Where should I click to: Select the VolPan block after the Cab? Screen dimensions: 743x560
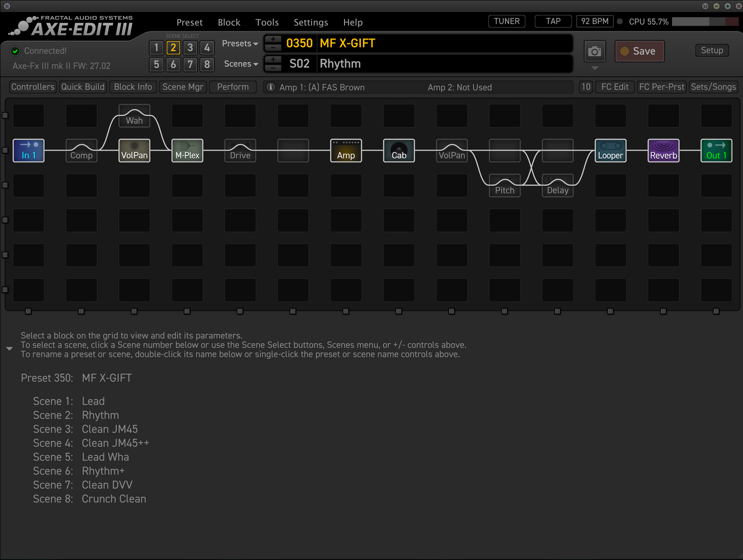click(x=452, y=151)
